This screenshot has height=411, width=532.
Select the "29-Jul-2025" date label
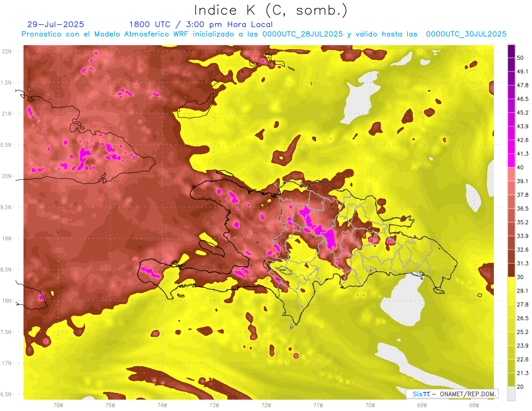click(55, 24)
